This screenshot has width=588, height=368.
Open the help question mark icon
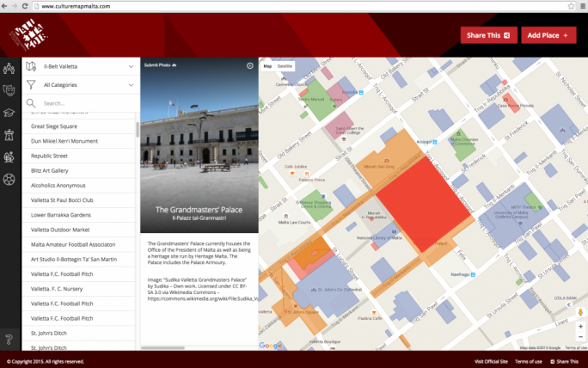pyautogui.click(x=9, y=340)
